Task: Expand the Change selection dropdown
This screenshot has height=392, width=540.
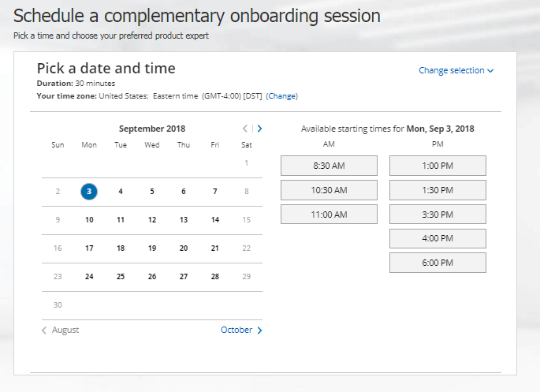Action: (x=456, y=70)
